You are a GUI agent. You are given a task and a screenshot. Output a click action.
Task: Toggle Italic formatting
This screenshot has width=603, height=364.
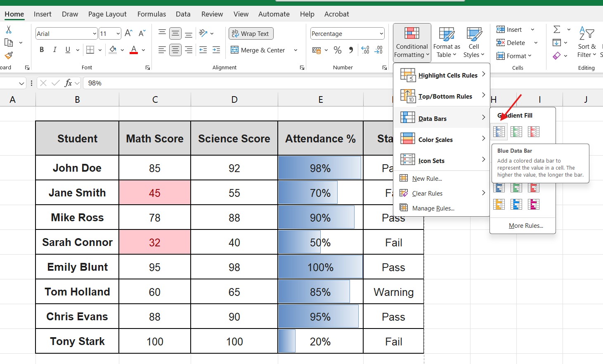[x=54, y=50]
